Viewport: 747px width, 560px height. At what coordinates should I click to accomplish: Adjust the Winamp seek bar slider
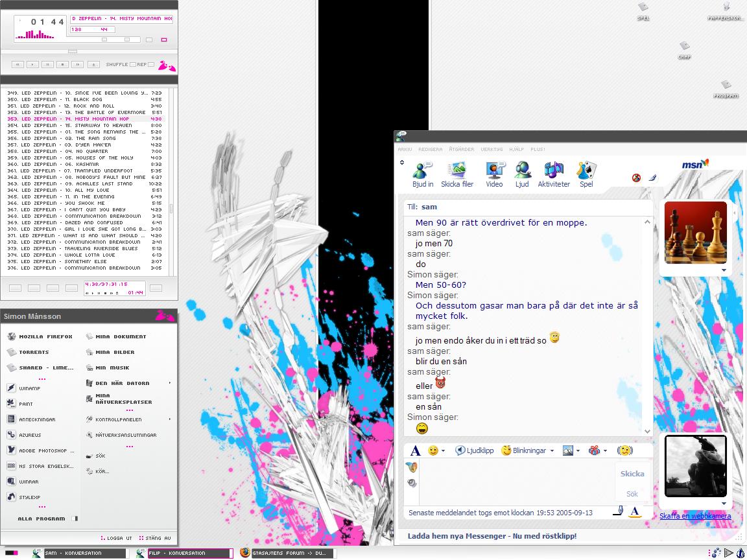tap(73, 51)
